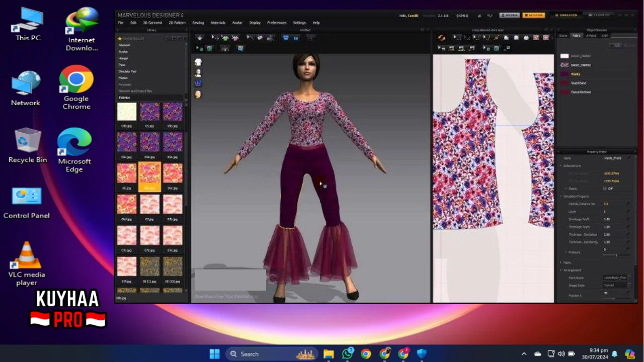The image size is (644, 362).
Task: Open the Hanger library folder
Action: click(x=123, y=58)
